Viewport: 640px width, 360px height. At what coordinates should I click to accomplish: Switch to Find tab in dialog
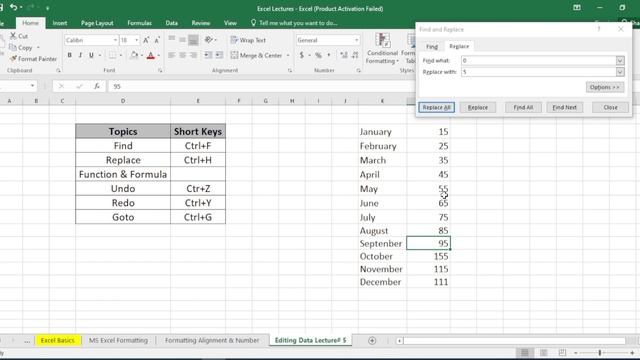(x=432, y=47)
